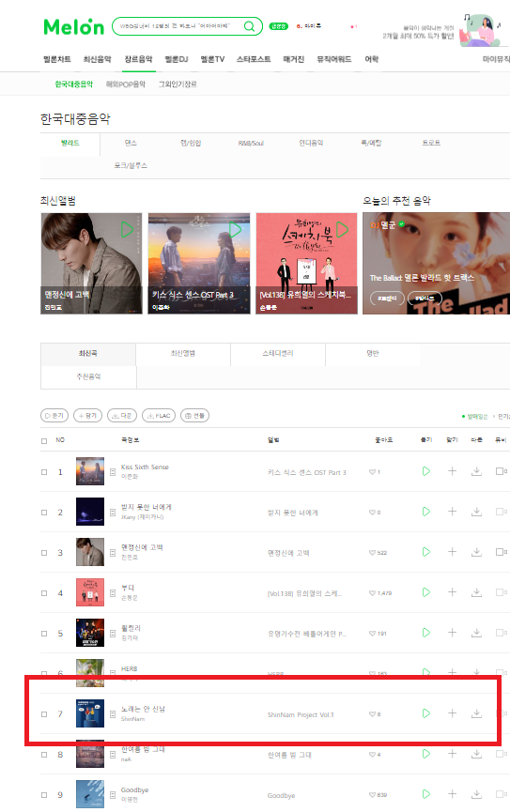This screenshot has height=812, width=510.
Task: Open song info icon for song 5
Action: [x=113, y=634]
